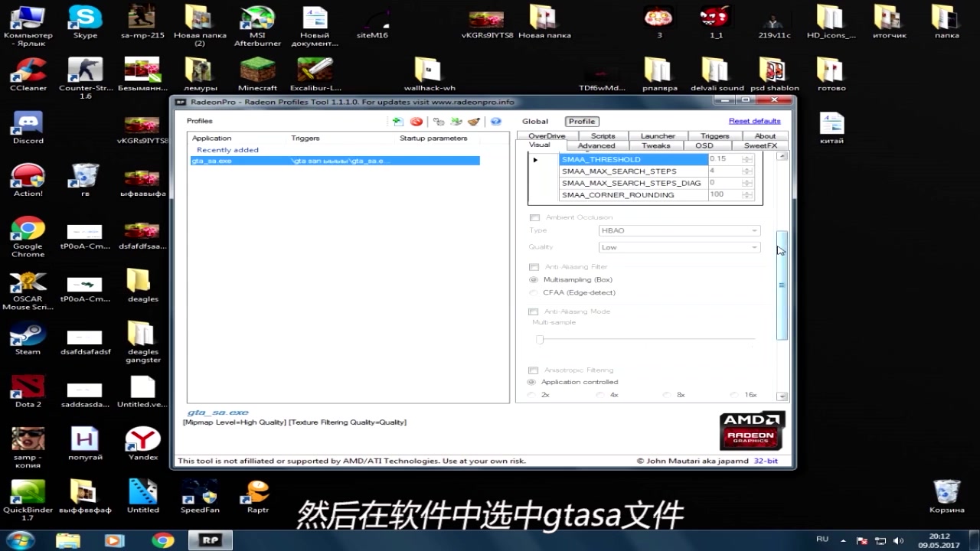The width and height of the screenshot is (980, 551).
Task: Open Yandex browser desktop icon
Action: 142,444
